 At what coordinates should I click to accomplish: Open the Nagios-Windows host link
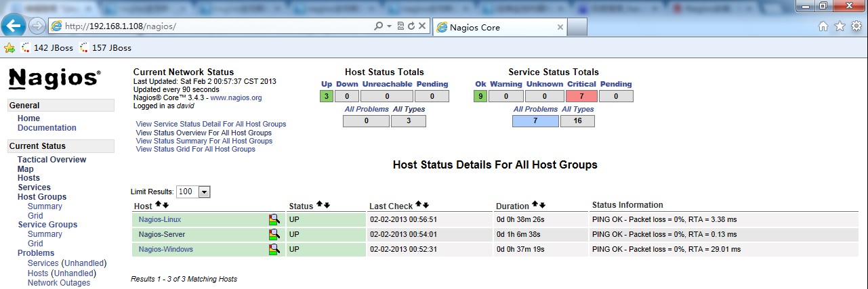[x=165, y=249]
